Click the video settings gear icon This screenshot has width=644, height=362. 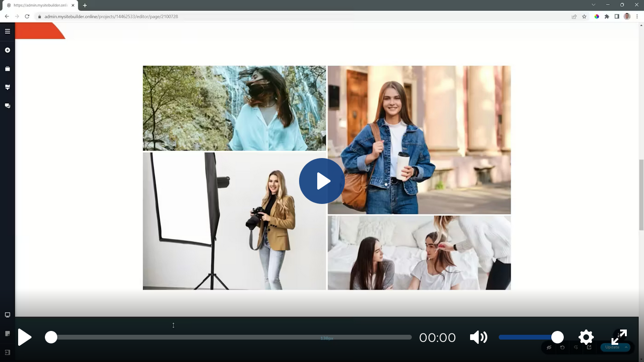586,337
